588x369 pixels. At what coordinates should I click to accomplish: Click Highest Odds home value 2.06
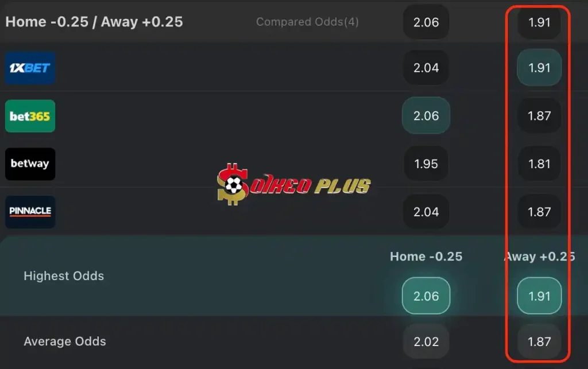(x=426, y=296)
